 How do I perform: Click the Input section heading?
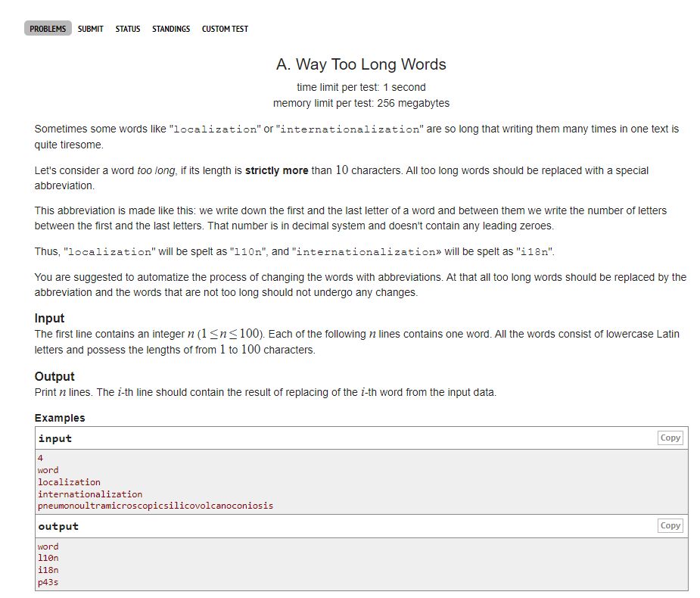click(x=47, y=318)
